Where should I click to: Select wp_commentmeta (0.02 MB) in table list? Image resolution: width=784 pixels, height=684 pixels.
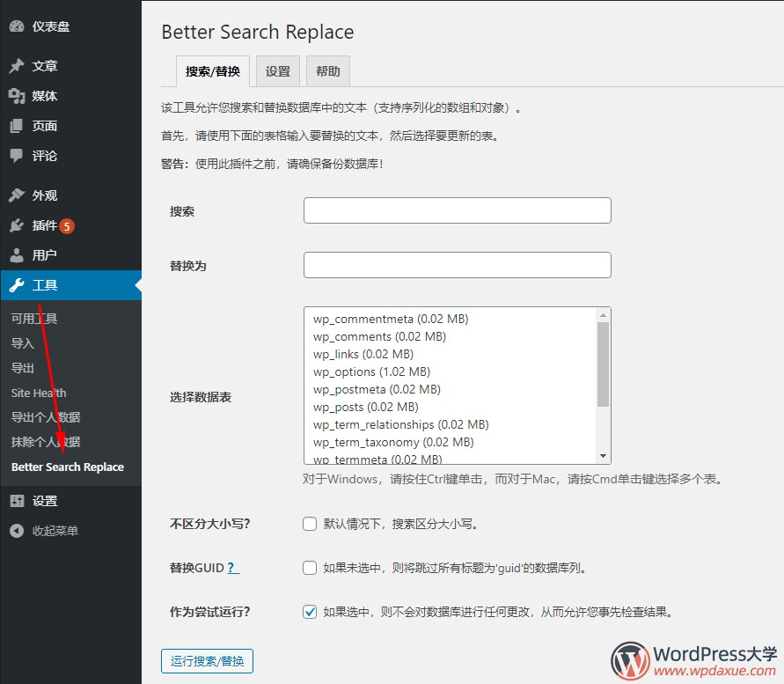click(391, 319)
